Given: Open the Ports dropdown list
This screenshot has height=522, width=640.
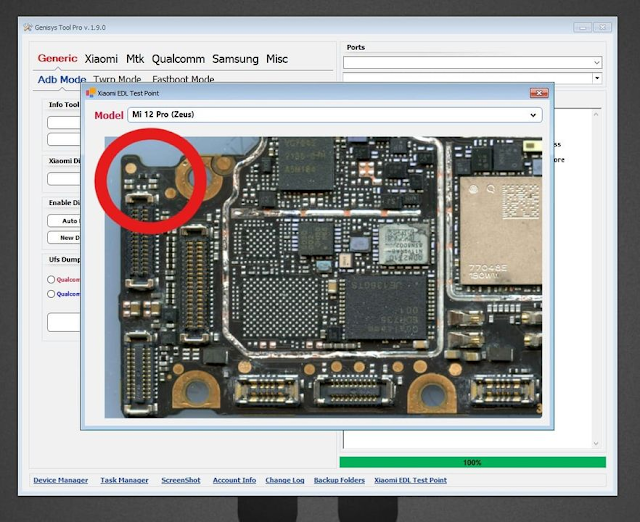Looking at the screenshot, I should [x=472, y=62].
